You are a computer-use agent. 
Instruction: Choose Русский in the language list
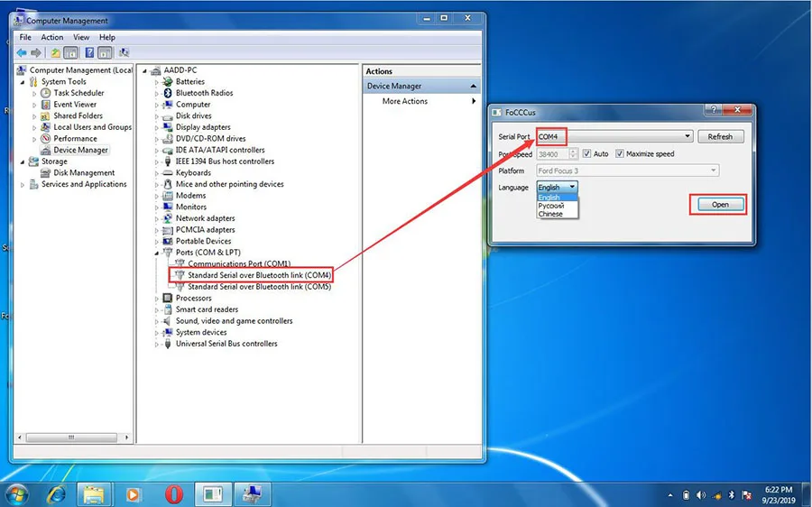click(551, 206)
